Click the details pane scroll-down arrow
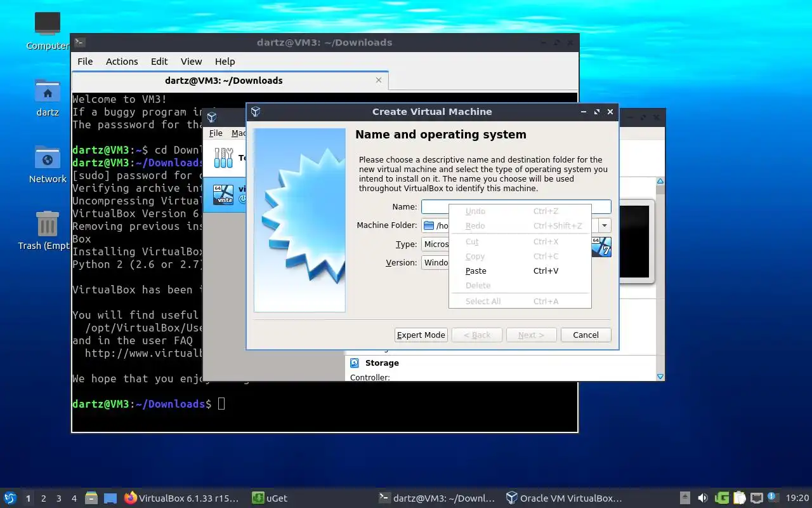Viewport: 812px width, 508px height. pyautogui.click(x=660, y=377)
